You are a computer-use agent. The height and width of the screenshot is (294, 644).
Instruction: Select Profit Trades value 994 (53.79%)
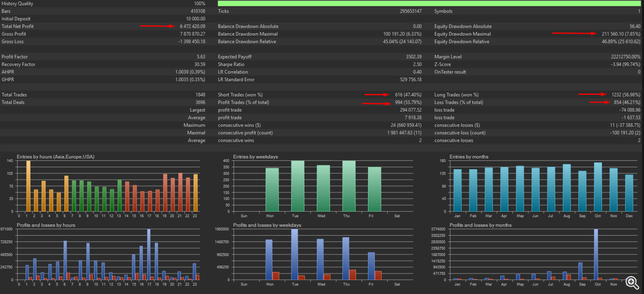tap(408, 103)
